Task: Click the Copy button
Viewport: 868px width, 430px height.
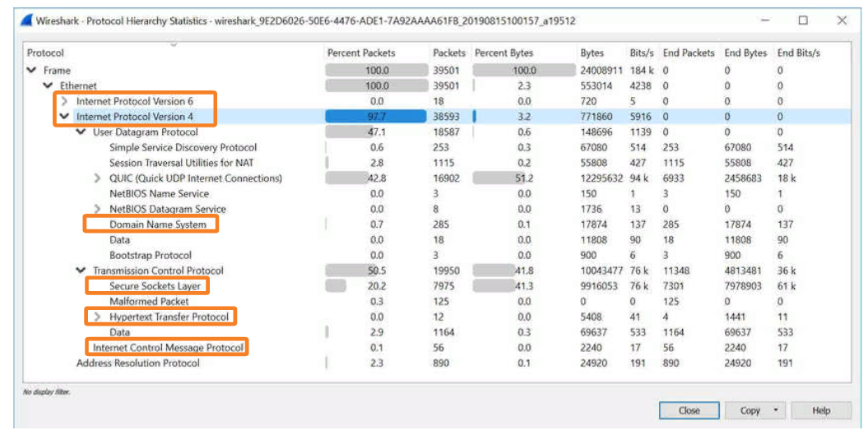Action: click(x=750, y=410)
